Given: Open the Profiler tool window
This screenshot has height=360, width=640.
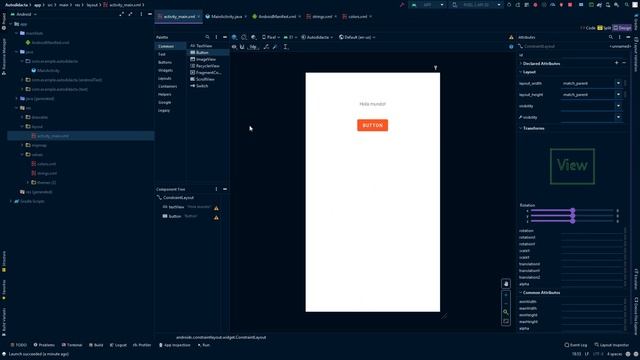Looking at the screenshot, I should click(142, 345).
